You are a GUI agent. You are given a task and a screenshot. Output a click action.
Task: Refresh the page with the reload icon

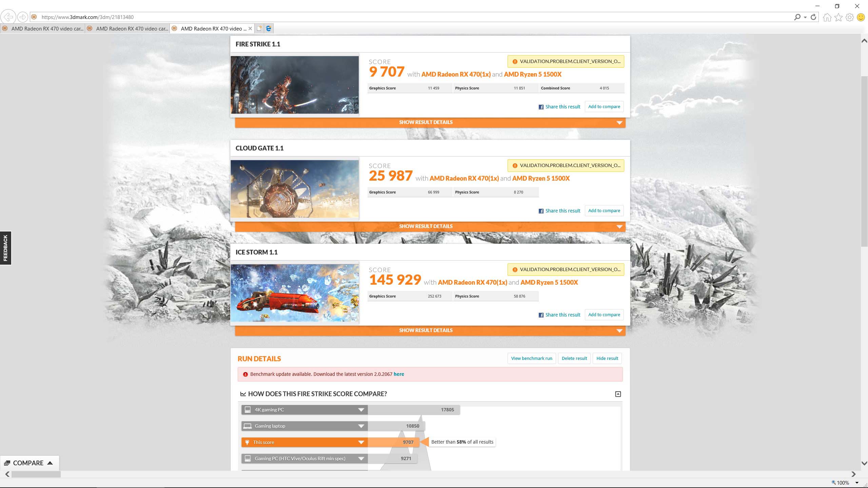tap(813, 17)
